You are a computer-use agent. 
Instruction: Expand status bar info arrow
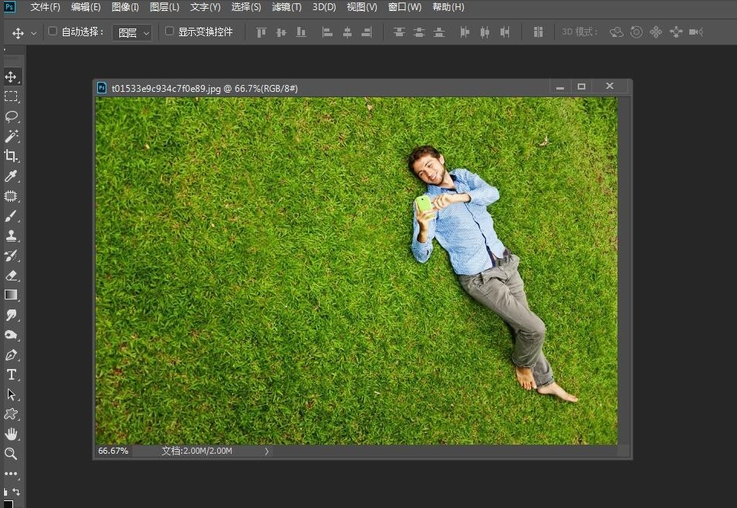pos(266,452)
